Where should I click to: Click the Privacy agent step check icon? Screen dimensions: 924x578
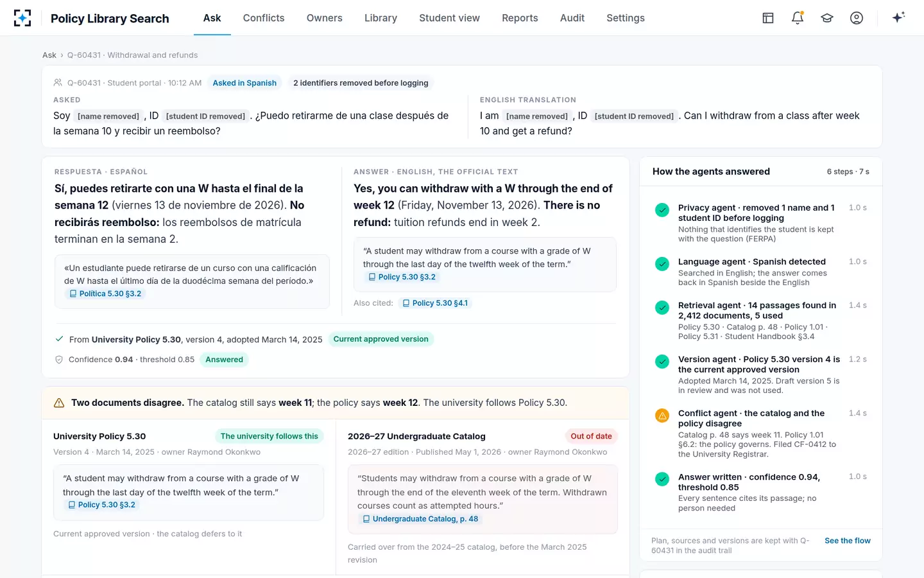pos(662,210)
